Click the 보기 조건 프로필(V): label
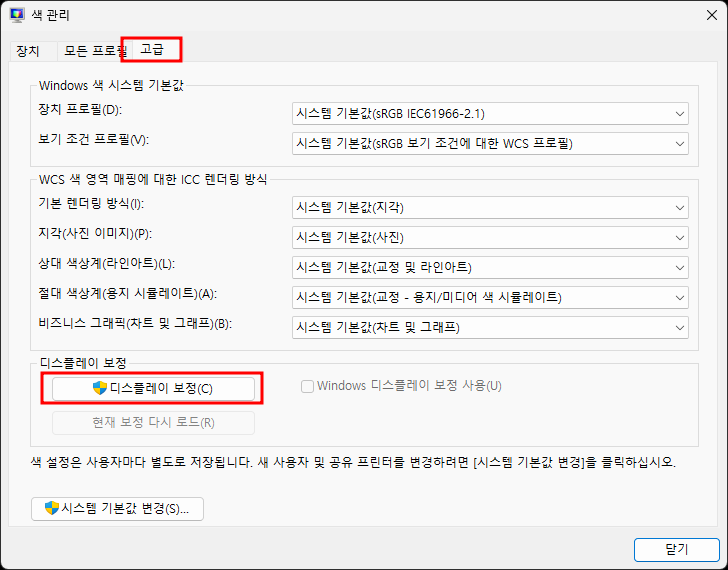The height and width of the screenshot is (570, 728). point(93,140)
